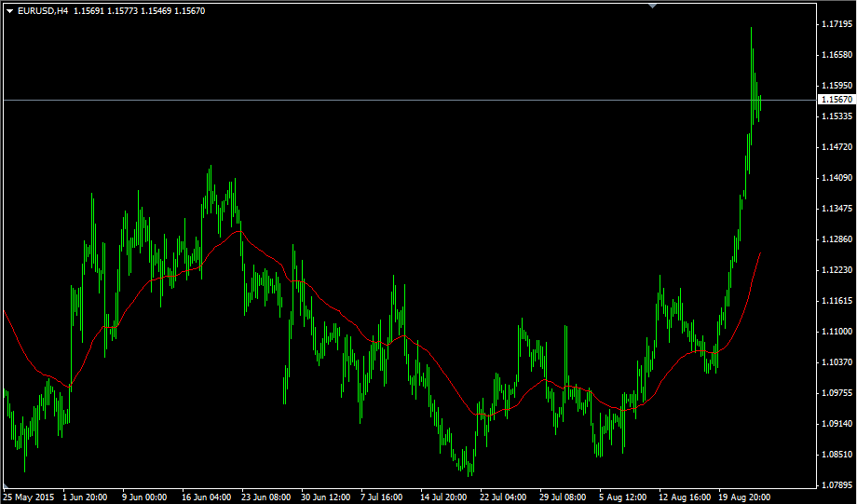The height and width of the screenshot is (504, 857).
Task: Click the 1.15950 price axis label
Action: click(837, 86)
